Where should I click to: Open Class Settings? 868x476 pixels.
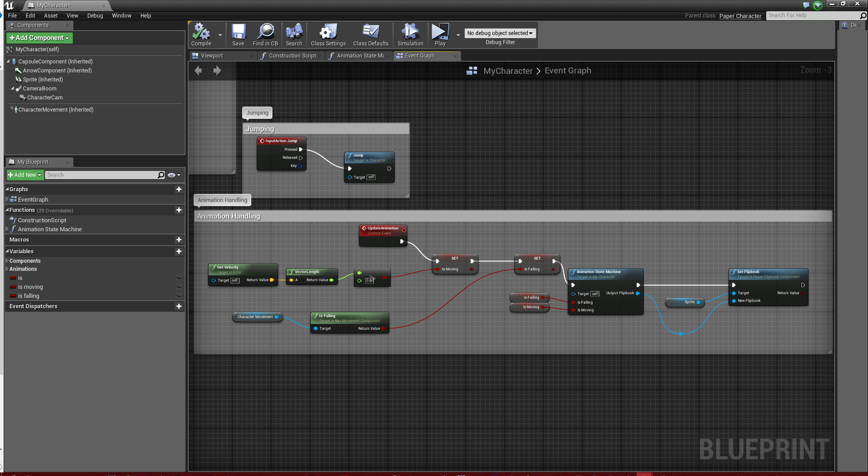(328, 35)
